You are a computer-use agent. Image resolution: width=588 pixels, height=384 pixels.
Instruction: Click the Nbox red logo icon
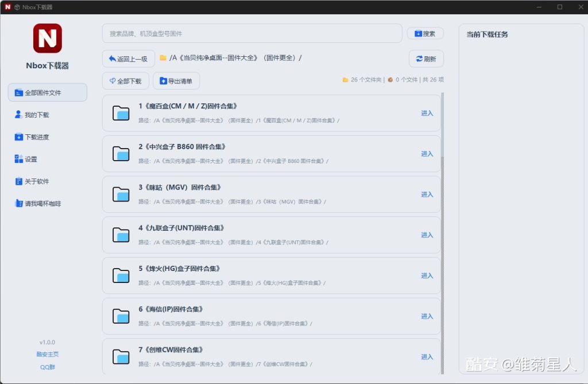pos(47,38)
